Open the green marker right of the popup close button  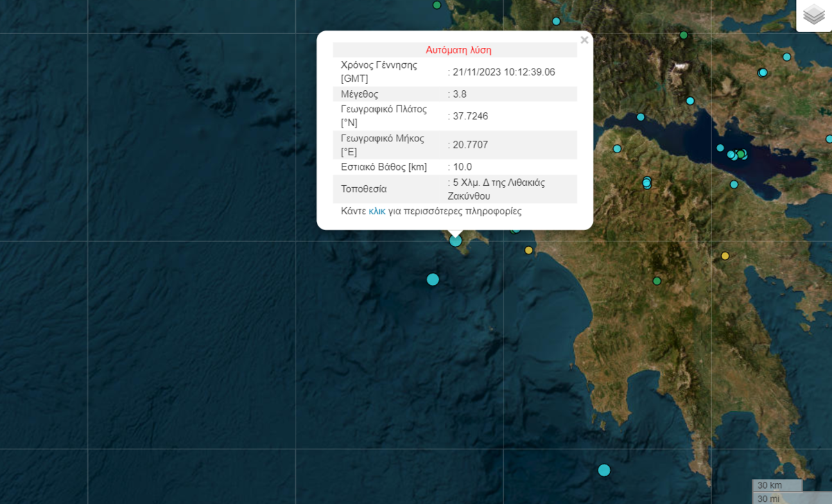[684, 35]
